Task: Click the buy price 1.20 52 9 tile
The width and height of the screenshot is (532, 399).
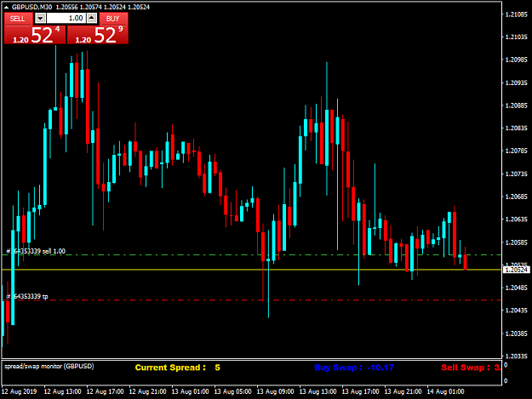Action: tap(98, 35)
